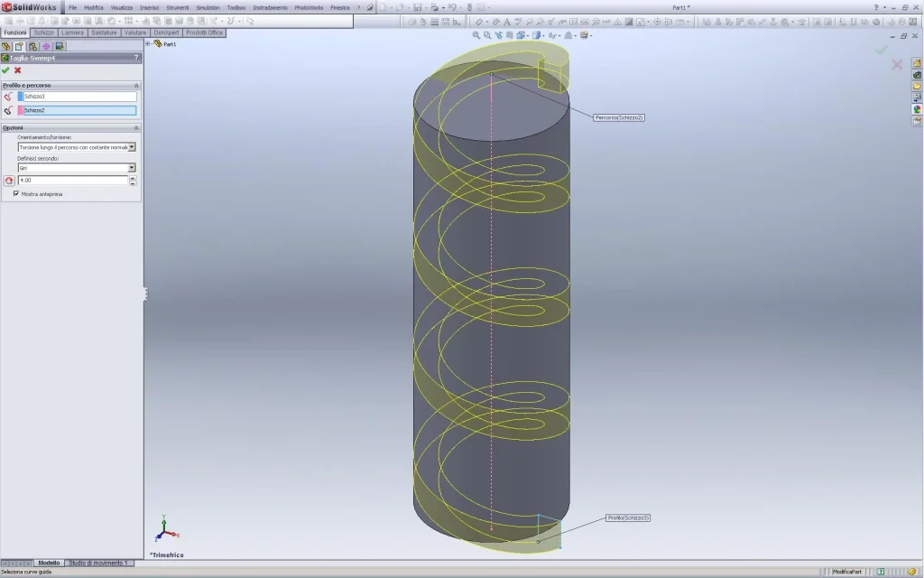Open the PropertyManager tab icon

[x=20, y=46]
